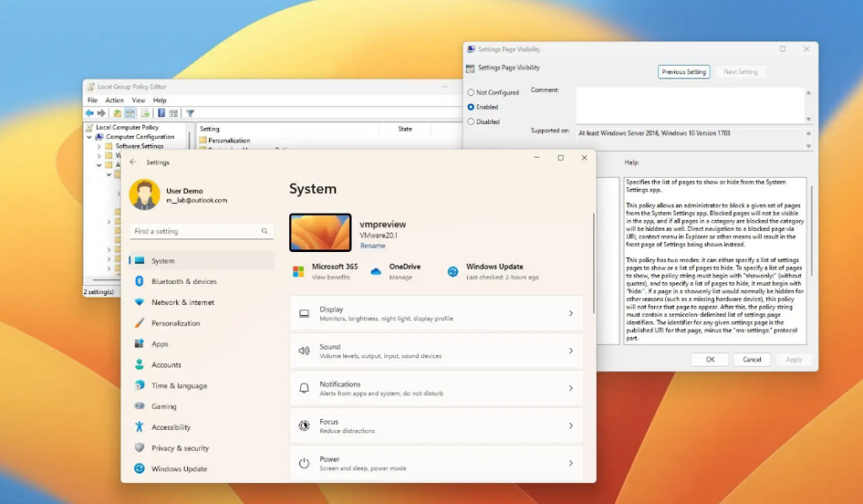Open the View menu in Group Policy Editor
Image resolution: width=863 pixels, height=504 pixels.
[x=138, y=100]
